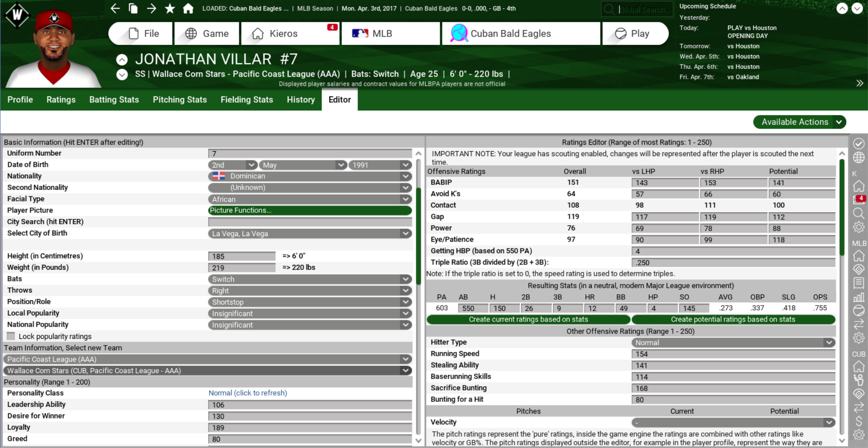Viewport: 868px width, 448px height.
Task: Click the down arrow of the Ratings Editor scrollbar
Action: pos(842,441)
